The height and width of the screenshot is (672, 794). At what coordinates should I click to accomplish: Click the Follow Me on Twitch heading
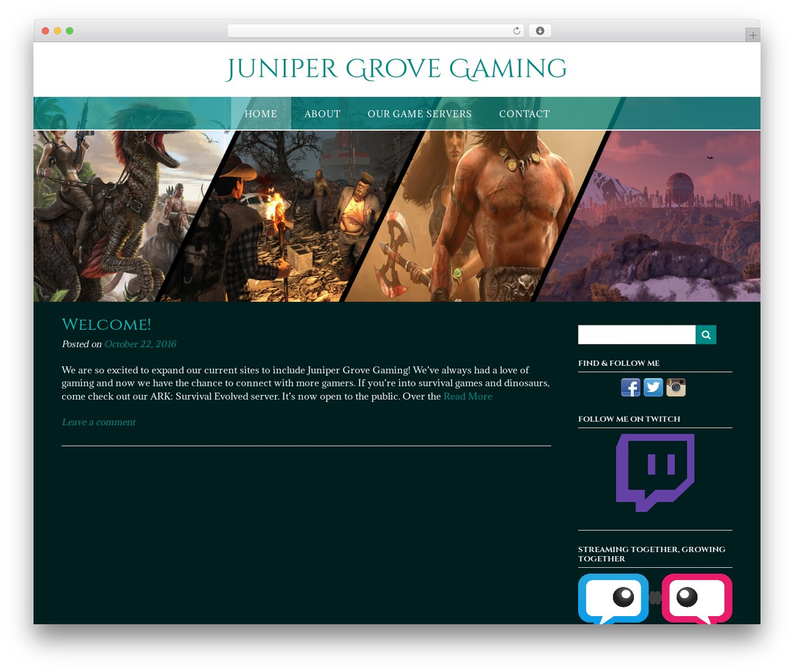[629, 419]
